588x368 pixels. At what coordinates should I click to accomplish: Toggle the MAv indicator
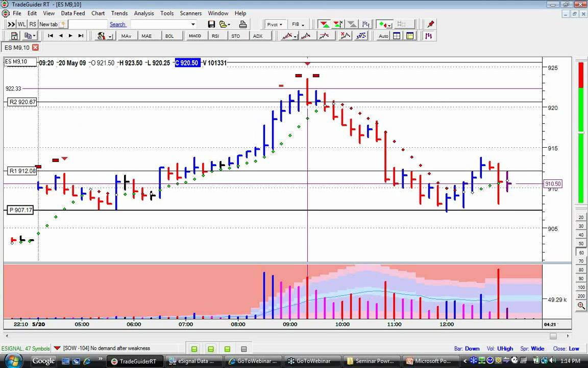126,36
